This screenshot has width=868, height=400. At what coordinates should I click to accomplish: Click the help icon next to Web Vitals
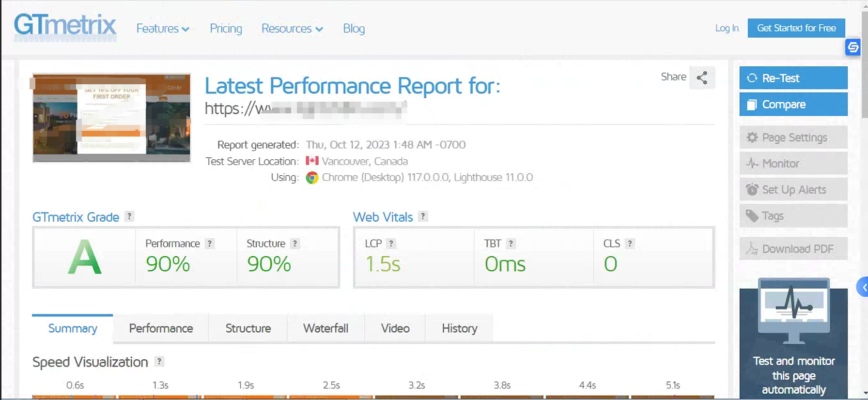423,216
